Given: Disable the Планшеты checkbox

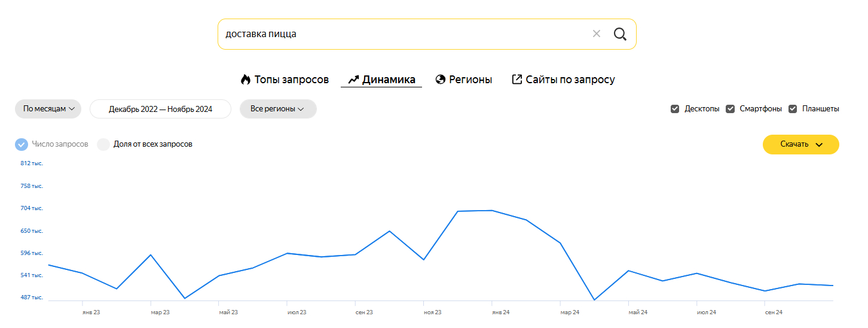Looking at the screenshot, I should coord(793,109).
